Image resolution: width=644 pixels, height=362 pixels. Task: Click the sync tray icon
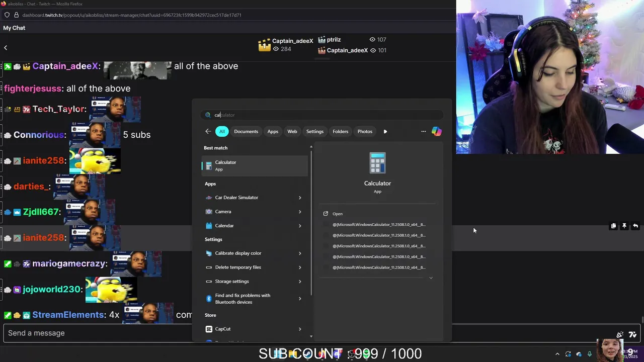(x=568, y=354)
